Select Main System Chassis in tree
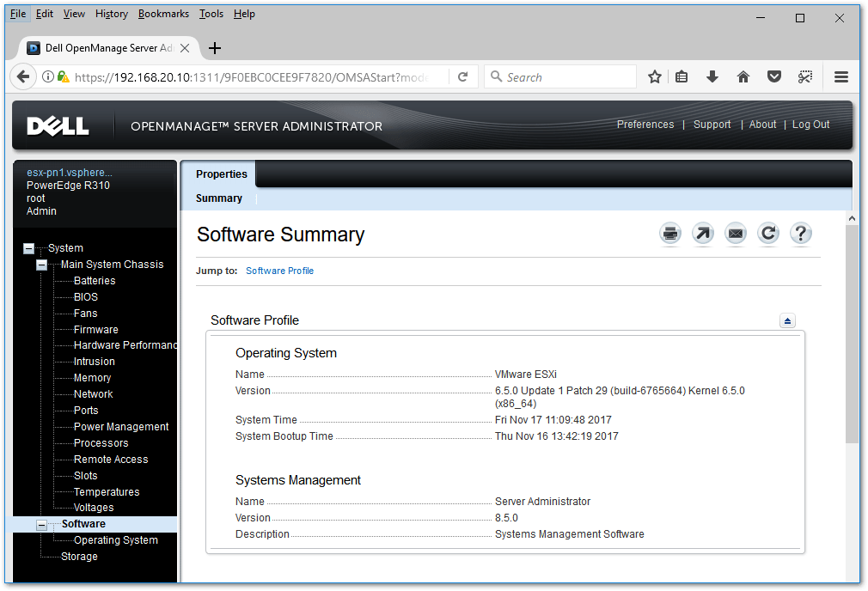The width and height of the screenshot is (868, 591). pos(112,265)
